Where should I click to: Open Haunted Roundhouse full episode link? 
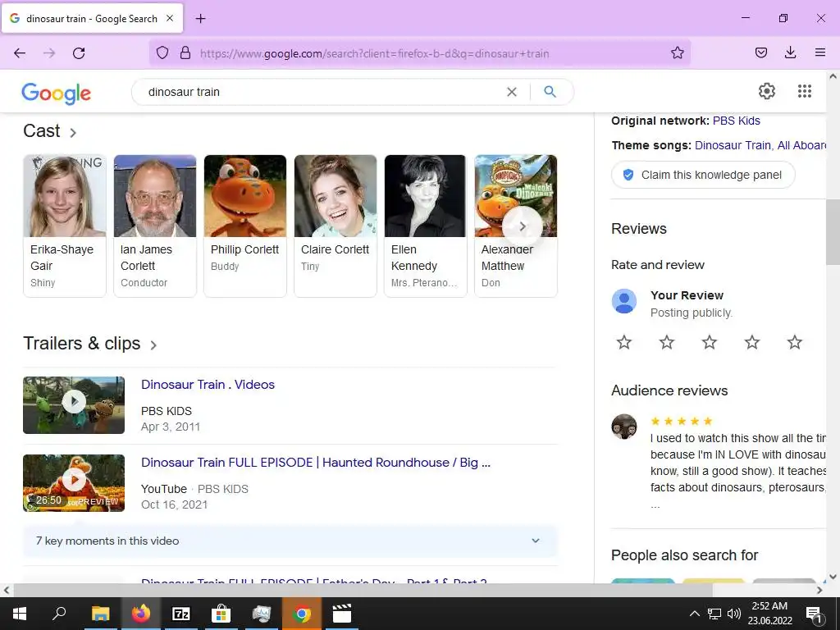coord(316,463)
